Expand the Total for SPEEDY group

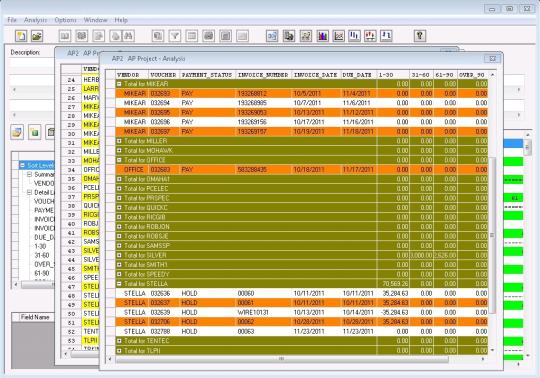tap(119, 274)
